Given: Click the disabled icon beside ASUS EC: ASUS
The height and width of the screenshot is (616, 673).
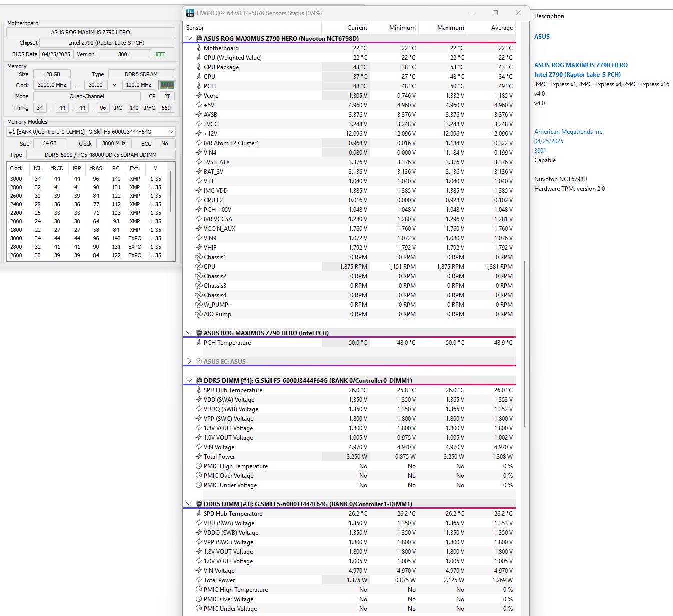Looking at the screenshot, I should (x=199, y=361).
